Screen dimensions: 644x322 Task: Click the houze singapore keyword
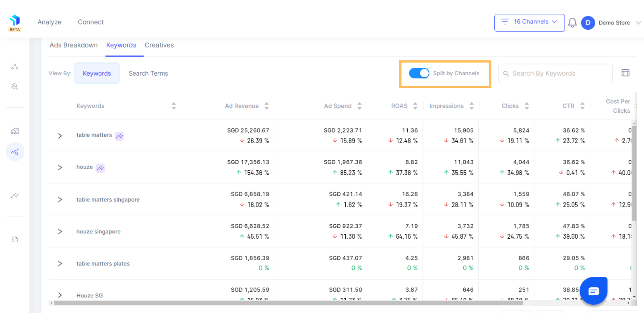click(99, 231)
